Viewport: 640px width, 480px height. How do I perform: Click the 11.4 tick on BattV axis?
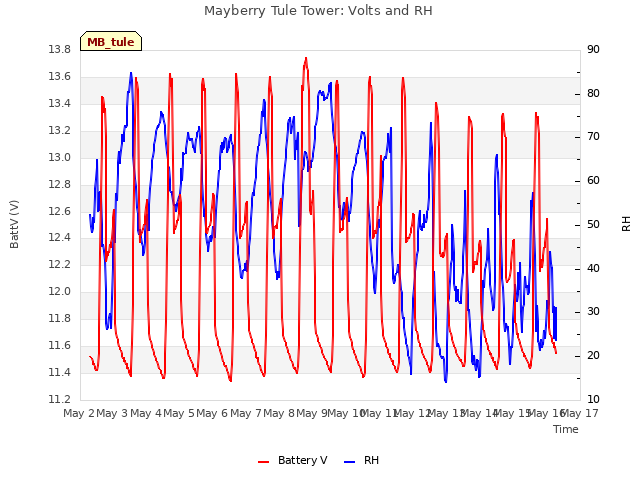click(60, 373)
